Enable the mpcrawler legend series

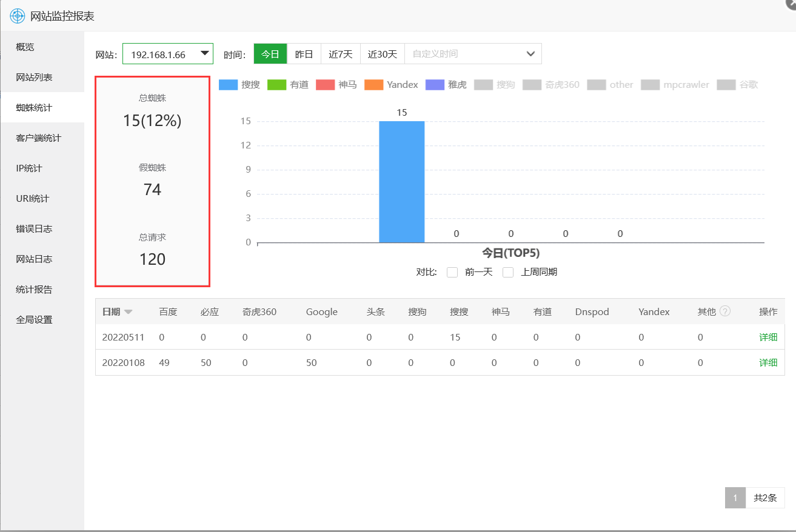tap(675, 85)
